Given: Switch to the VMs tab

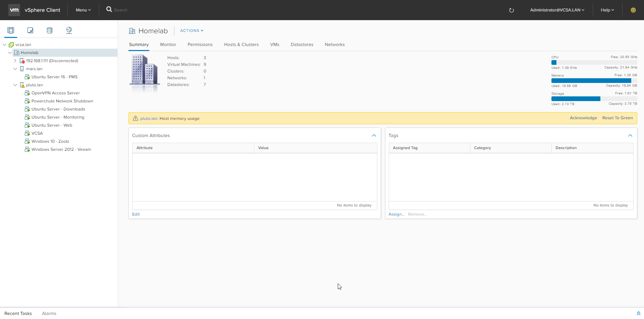Looking at the screenshot, I should [x=275, y=45].
